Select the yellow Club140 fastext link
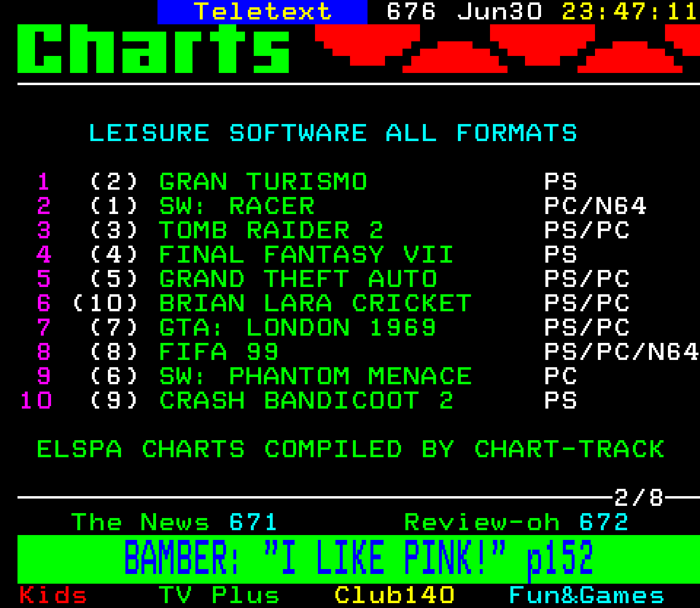The width and height of the screenshot is (700, 608). [394, 595]
